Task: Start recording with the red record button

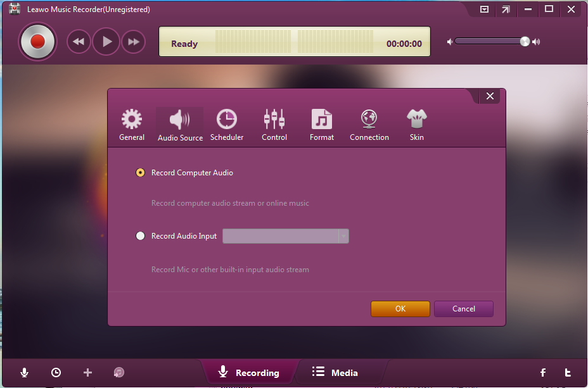Action: pos(37,42)
